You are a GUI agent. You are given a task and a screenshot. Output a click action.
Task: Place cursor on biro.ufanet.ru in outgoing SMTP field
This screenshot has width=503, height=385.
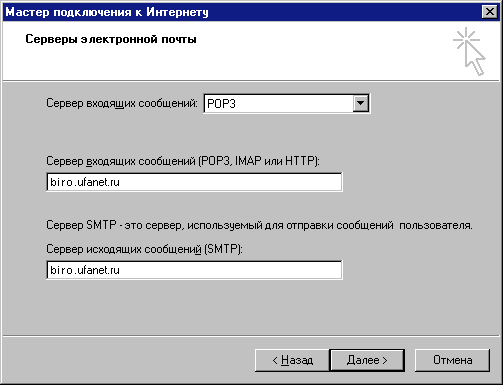(85, 270)
